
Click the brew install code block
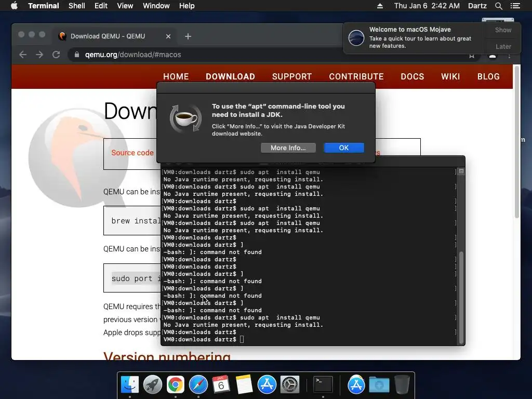pyautogui.click(x=132, y=221)
